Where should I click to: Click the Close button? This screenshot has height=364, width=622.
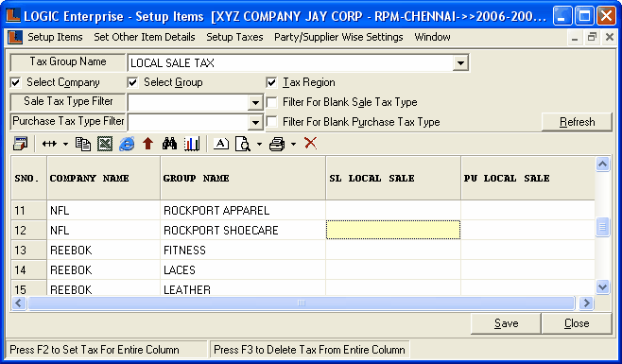click(577, 323)
